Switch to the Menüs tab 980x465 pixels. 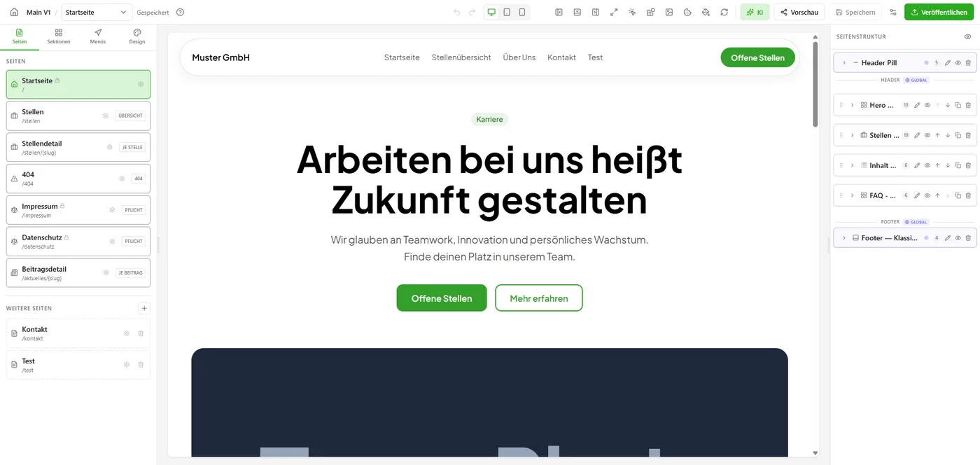[x=98, y=36]
